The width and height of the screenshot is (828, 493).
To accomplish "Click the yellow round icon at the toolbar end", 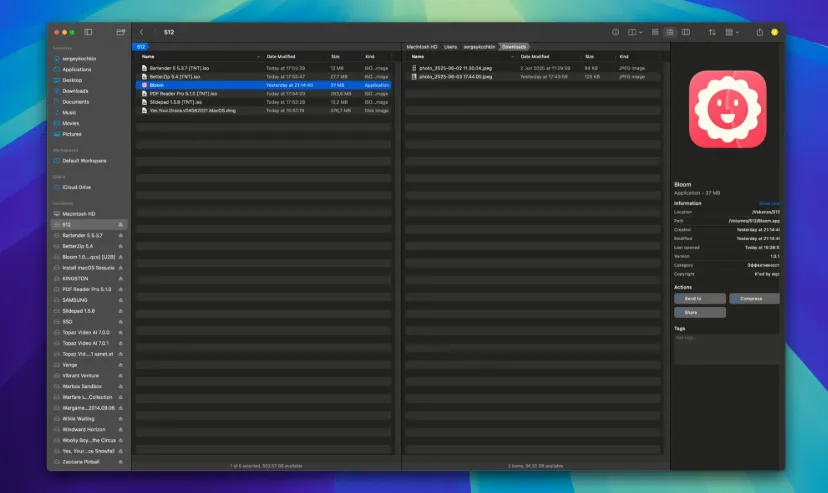I will click(774, 32).
